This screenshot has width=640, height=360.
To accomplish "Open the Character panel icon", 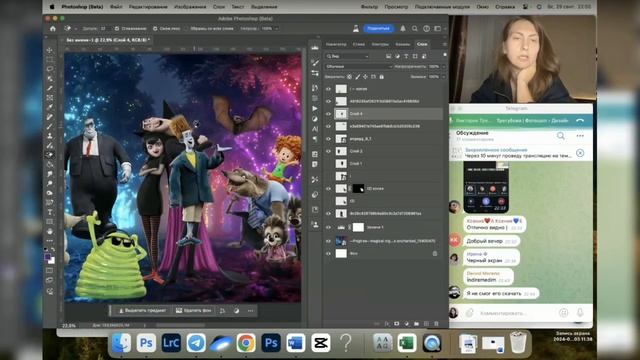I will 315,129.
